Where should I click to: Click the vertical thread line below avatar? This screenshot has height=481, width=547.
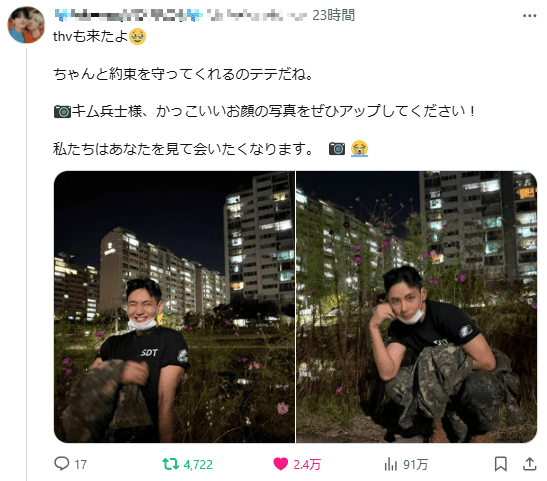point(27,264)
